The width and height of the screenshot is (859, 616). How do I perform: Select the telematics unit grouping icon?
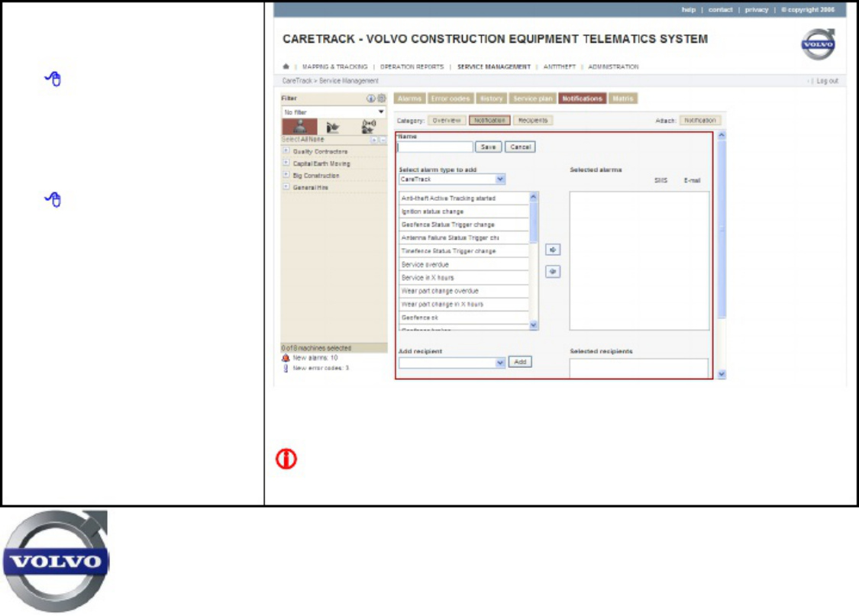point(368,127)
